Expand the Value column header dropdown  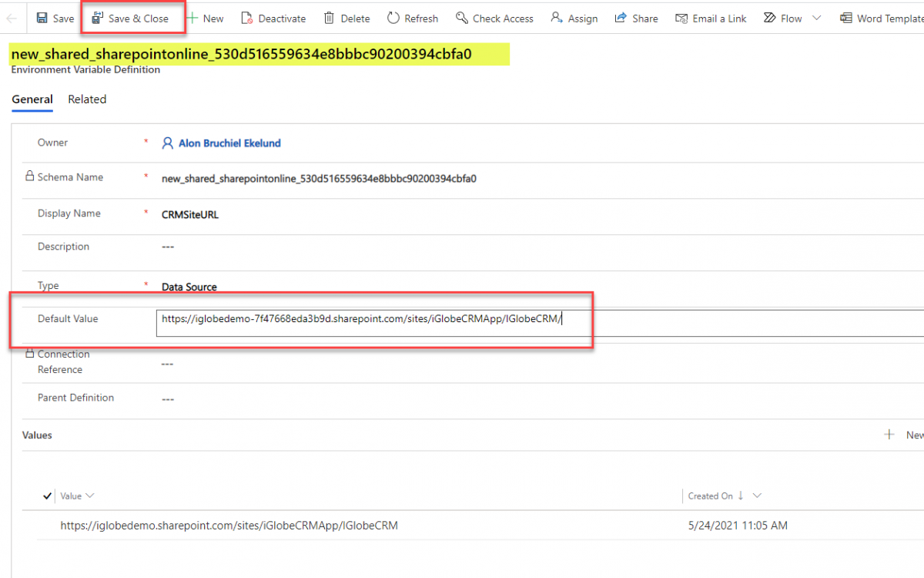90,496
